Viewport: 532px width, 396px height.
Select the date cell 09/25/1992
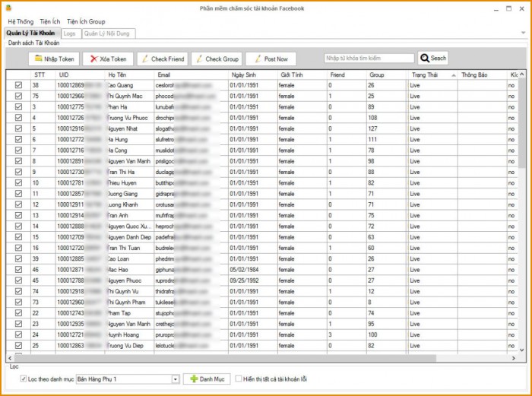point(253,280)
